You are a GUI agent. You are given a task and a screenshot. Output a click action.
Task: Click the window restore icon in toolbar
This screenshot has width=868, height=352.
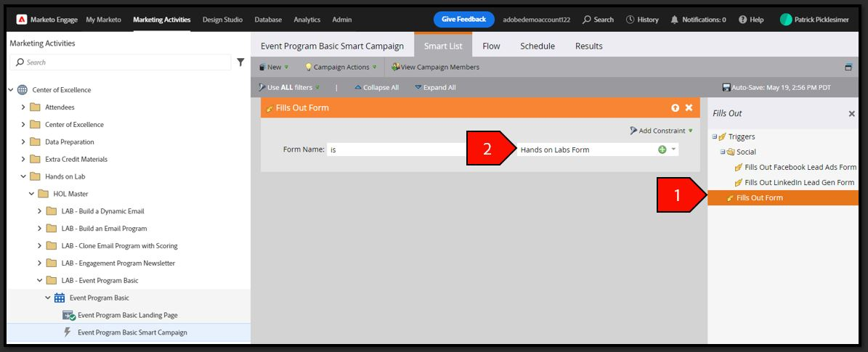click(x=848, y=67)
